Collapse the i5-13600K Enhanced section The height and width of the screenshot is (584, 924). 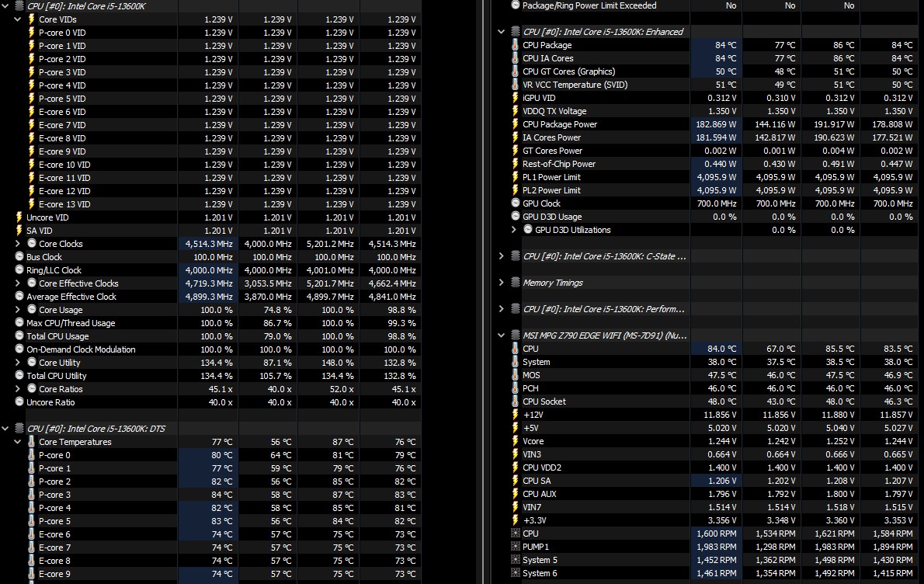502,32
